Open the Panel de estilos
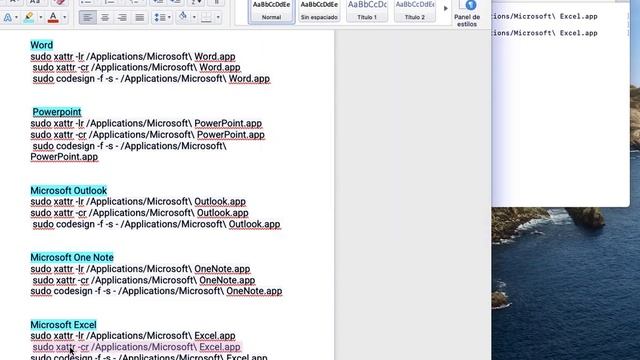Image resolution: width=640 pixels, height=360 pixels. pyautogui.click(x=467, y=13)
